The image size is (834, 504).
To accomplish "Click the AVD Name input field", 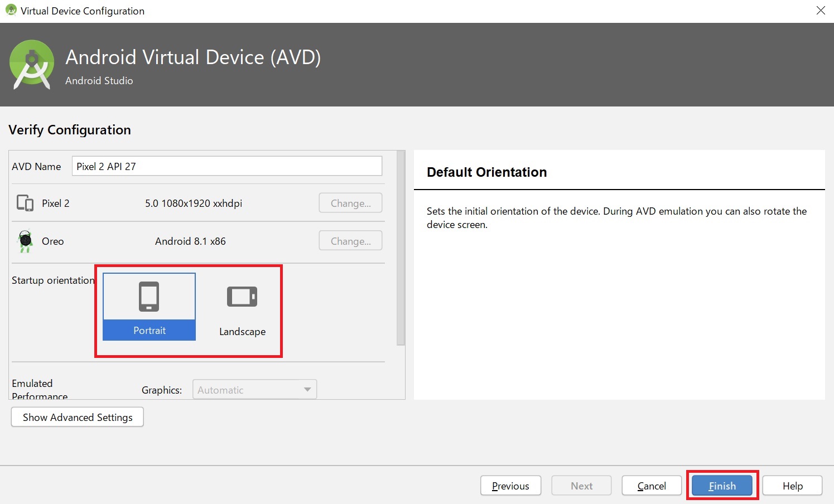I will click(226, 166).
